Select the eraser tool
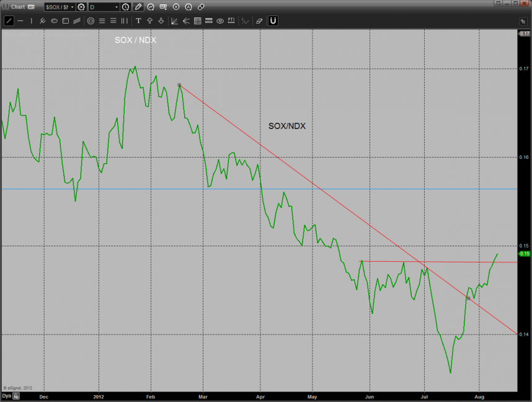This screenshot has height=402, width=532. pos(259,21)
